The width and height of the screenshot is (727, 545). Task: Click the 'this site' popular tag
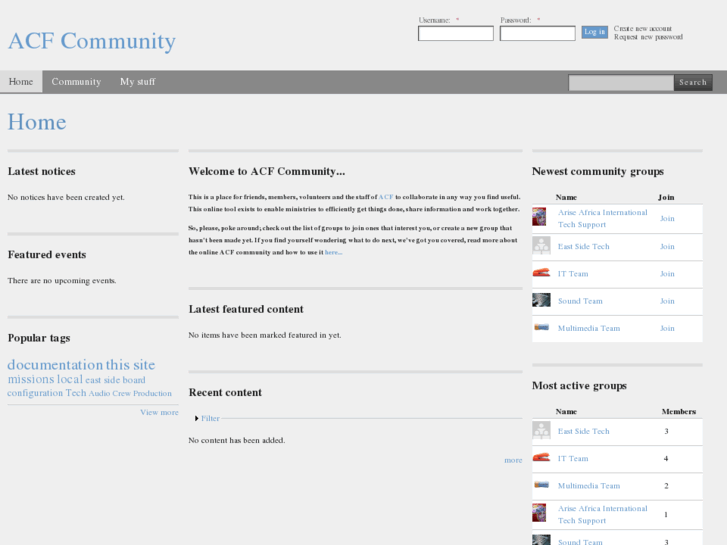[x=130, y=365]
